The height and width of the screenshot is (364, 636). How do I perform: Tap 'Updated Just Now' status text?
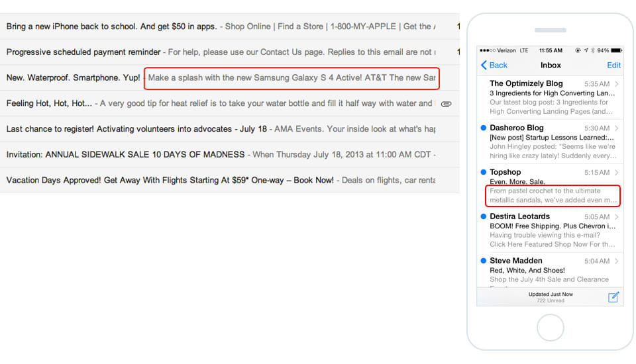pyautogui.click(x=551, y=295)
